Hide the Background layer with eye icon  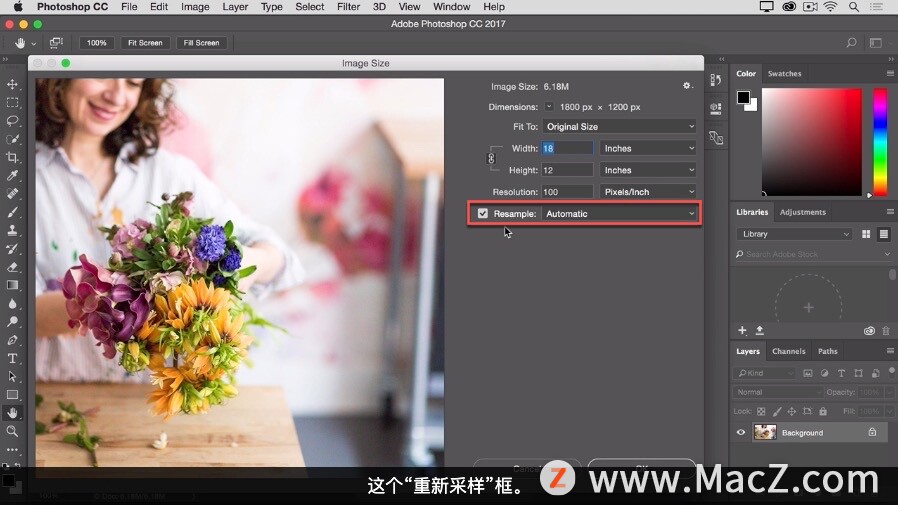click(x=741, y=432)
